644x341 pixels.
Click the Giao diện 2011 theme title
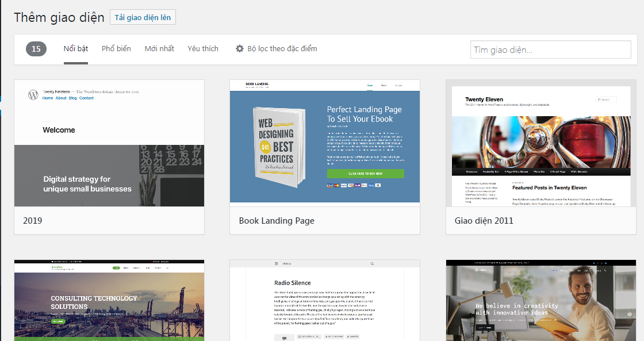(484, 221)
